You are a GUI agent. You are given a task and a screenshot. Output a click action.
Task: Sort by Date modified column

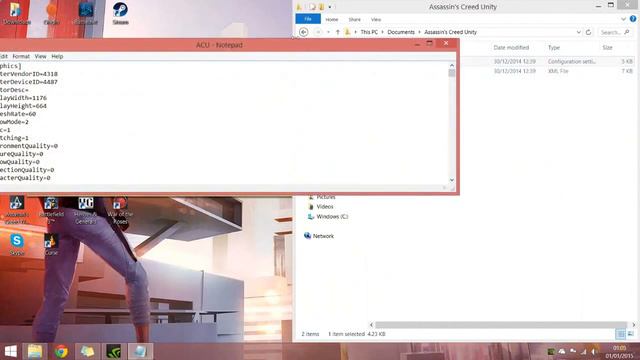click(511, 48)
